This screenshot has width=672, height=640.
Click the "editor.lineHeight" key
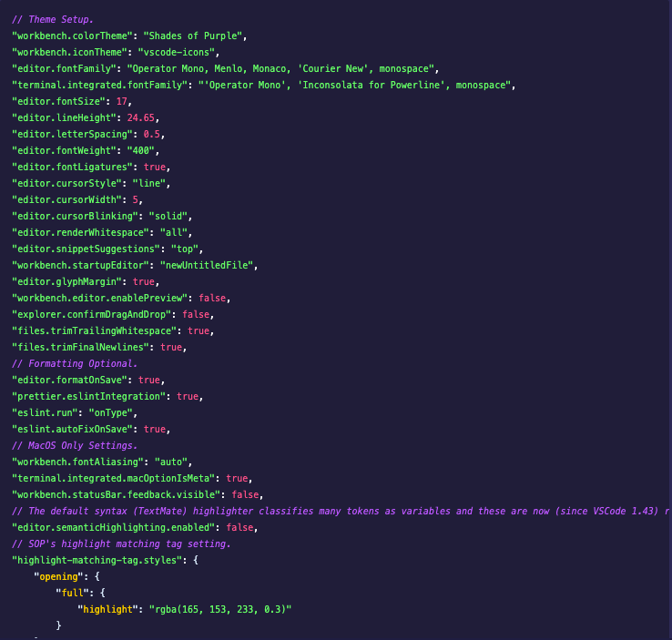(64, 117)
